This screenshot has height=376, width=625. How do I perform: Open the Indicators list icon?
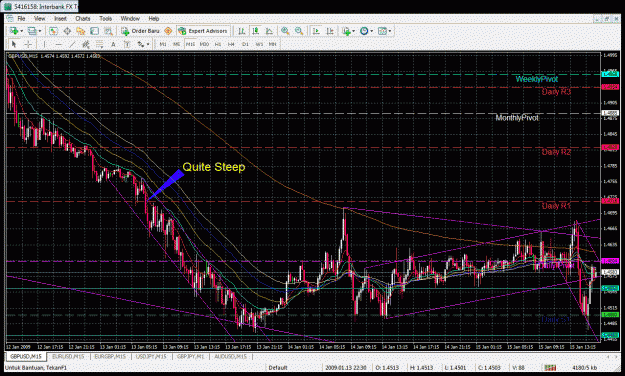pos(346,31)
